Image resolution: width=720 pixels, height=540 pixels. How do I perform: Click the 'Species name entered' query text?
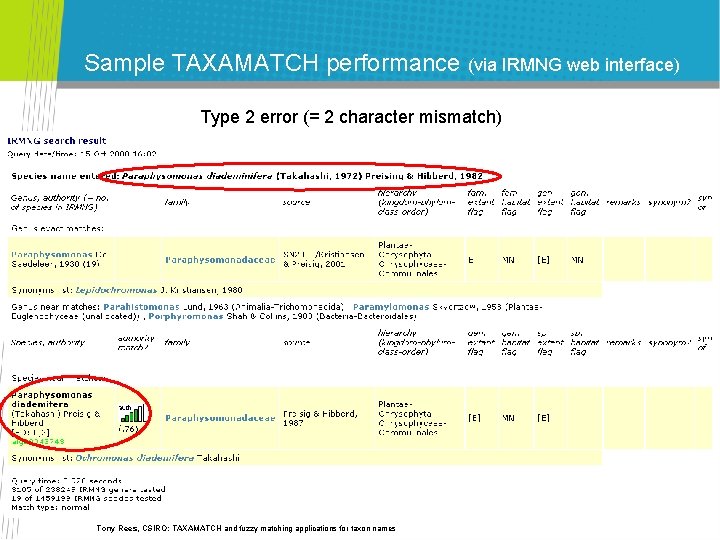tap(247, 176)
